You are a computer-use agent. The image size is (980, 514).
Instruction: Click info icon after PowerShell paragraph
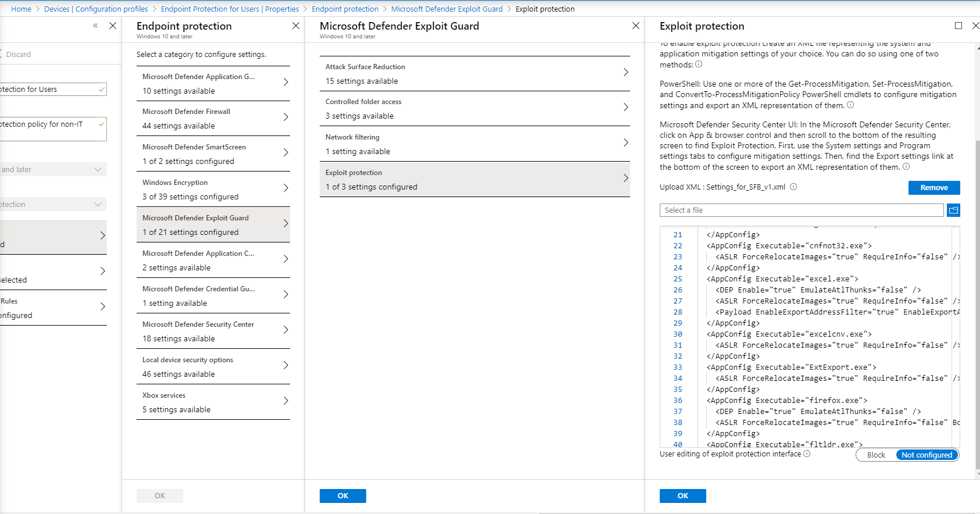(x=850, y=105)
